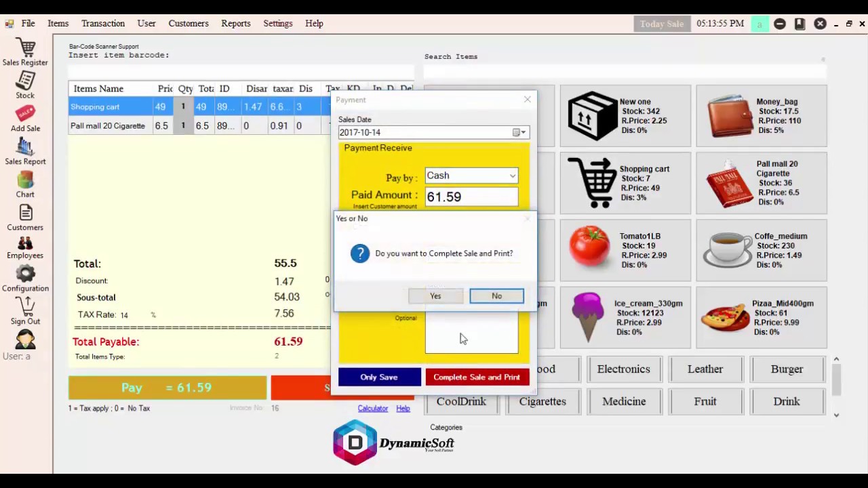This screenshot has width=868, height=488.
Task: Click the Search Items field
Action: coord(625,71)
